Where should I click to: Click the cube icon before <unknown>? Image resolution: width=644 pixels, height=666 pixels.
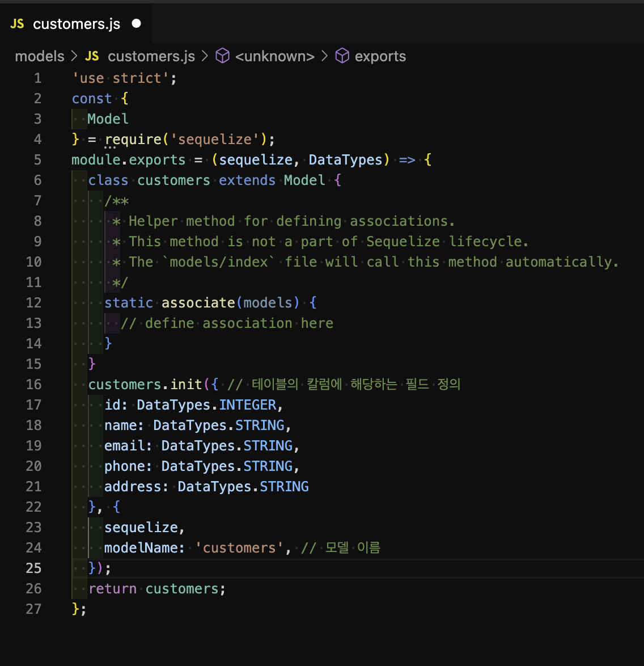click(x=222, y=56)
